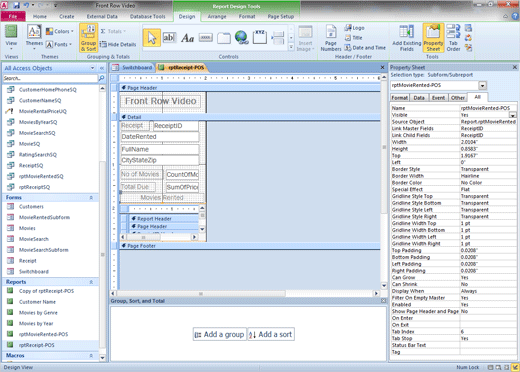Click the navigation Search box
This screenshot has width=520, height=372.
point(50,78)
